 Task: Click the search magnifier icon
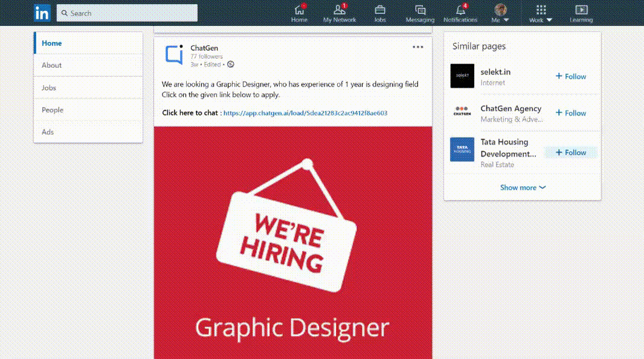[65, 13]
